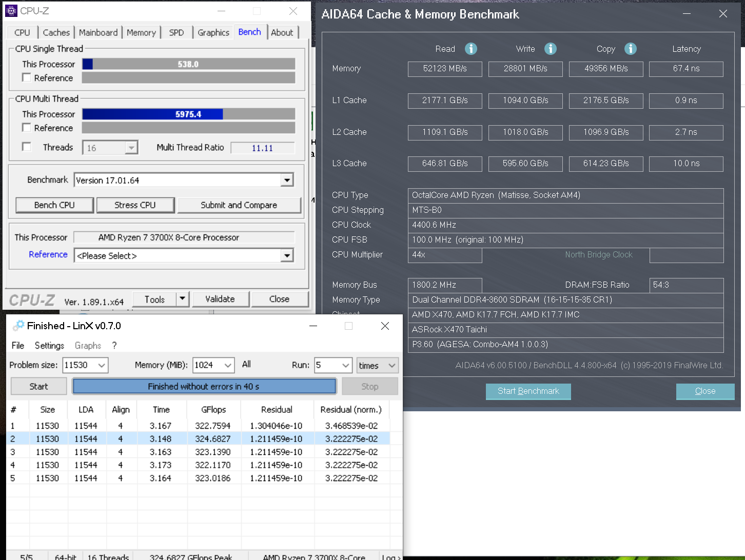
Task: Click the Stop button in LinX
Action: [370, 386]
